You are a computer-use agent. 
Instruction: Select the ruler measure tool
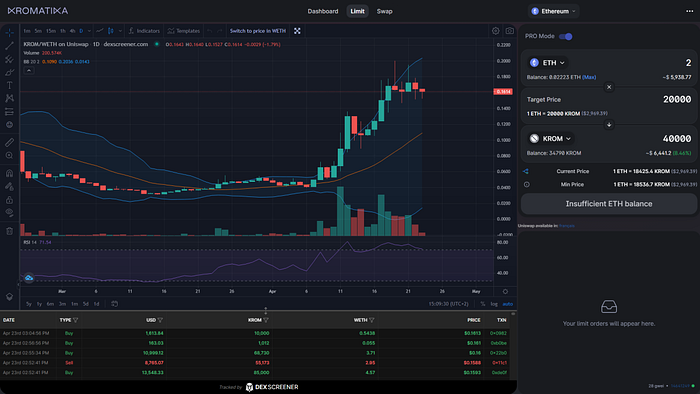click(x=9, y=142)
